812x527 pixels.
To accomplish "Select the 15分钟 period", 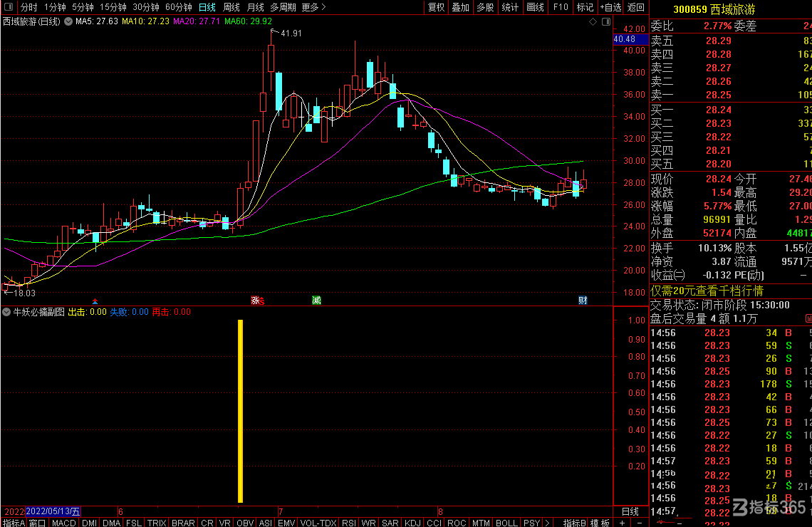I will [x=113, y=7].
